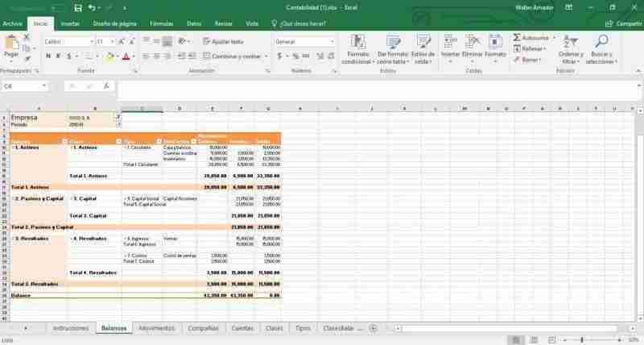Open the Empresa filter dropdown

click(x=118, y=117)
